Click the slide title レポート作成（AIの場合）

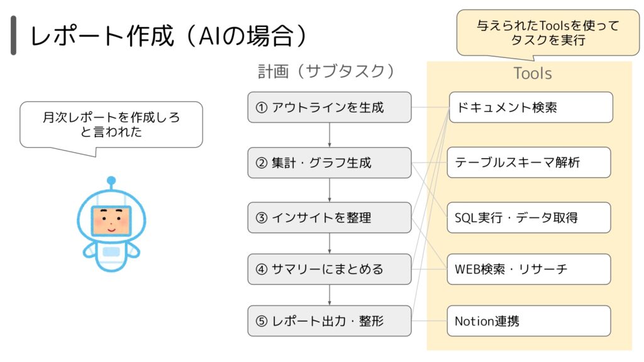point(169,36)
